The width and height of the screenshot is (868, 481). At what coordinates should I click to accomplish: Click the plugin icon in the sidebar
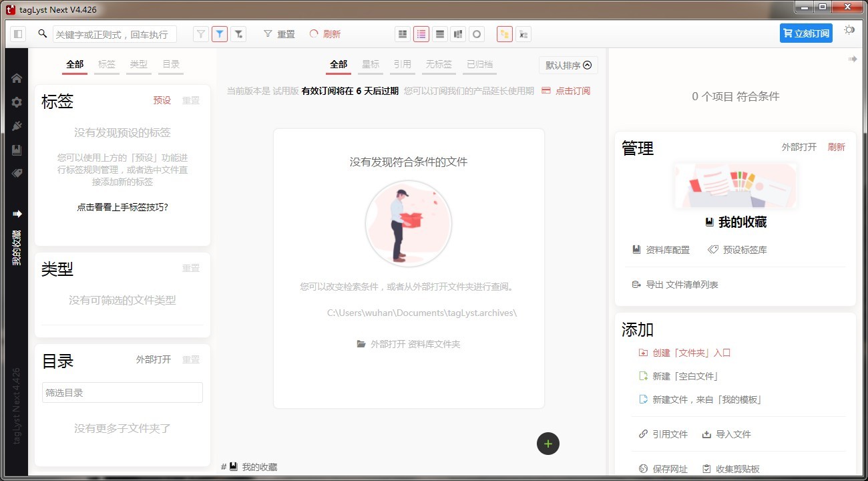tap(16, 126)
